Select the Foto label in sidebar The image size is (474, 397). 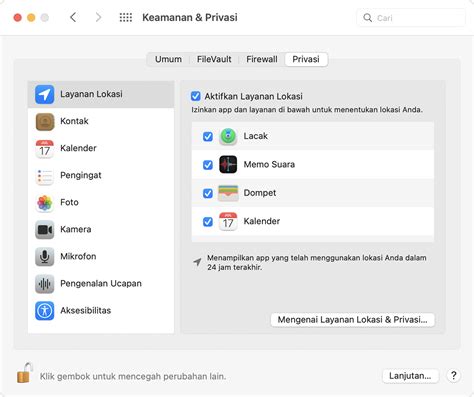click(69, 202)
